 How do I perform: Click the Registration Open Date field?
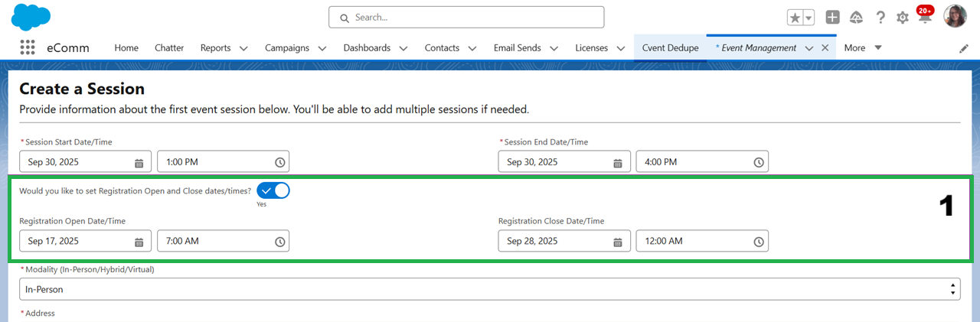coord(77,242)
